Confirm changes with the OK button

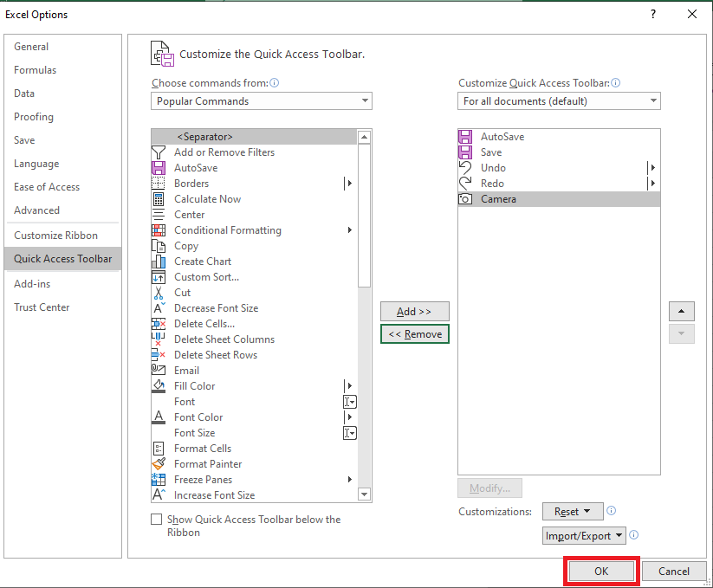[601, 572]
